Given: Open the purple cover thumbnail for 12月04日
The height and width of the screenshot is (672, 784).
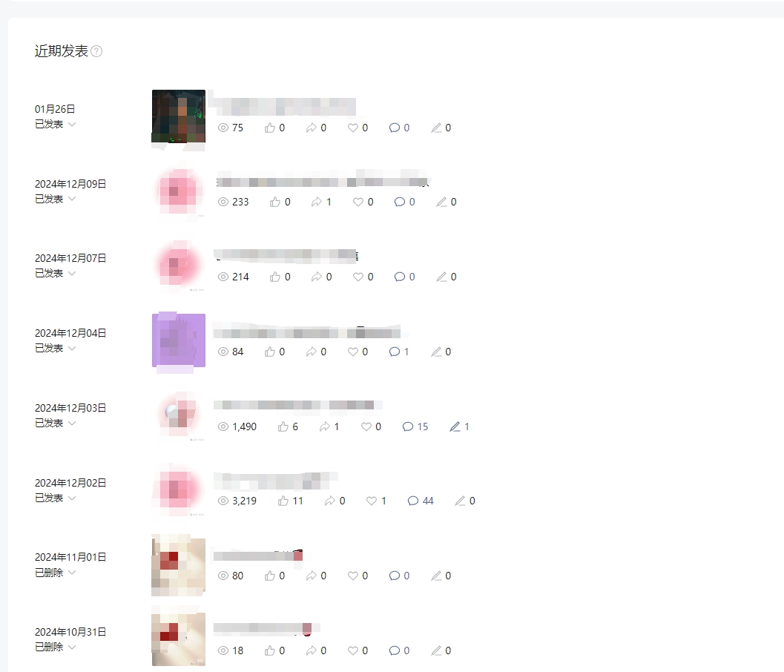Looking at the screenshot, I should [179, 340].
